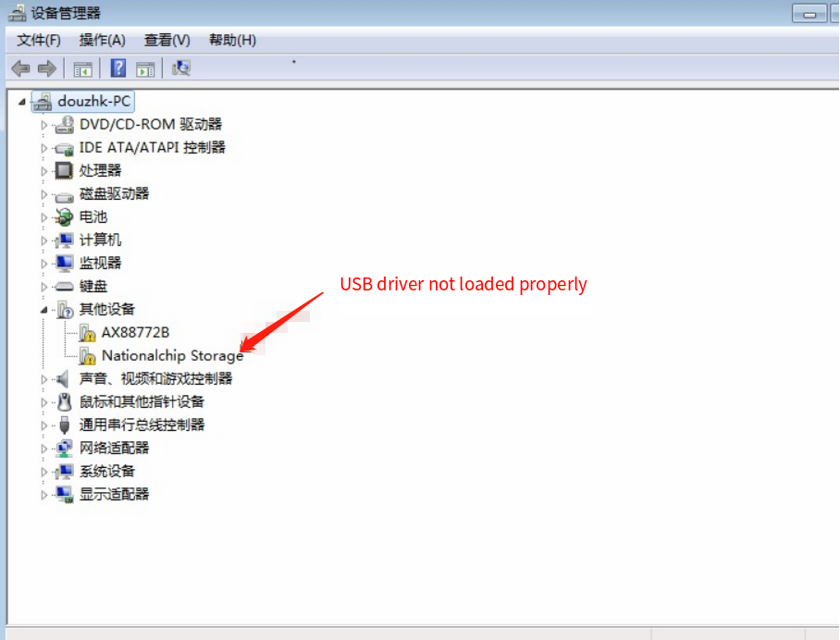Click the IDE ATA/ATAPI controller icon
Screen dimensions: 840x640
click(64, 148)
